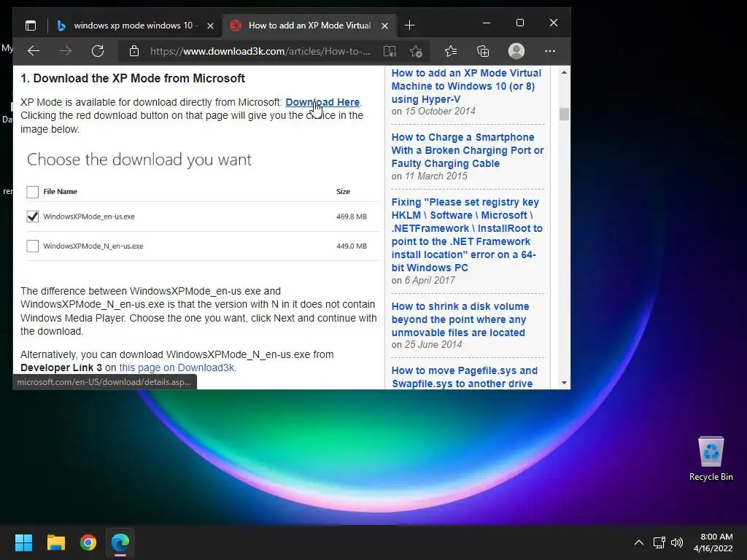Click the 'WindowsXPMode_en-us.exe' file name
This screenshot has width=747, height=560.
(x=88, y=217)
